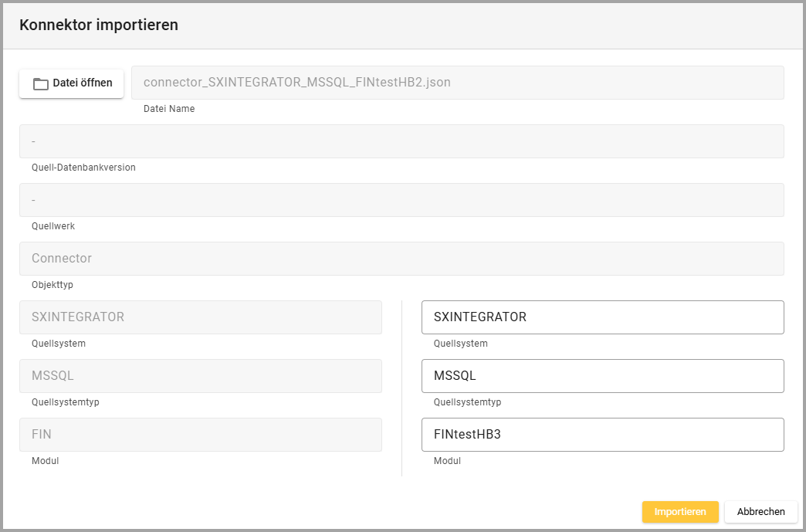This screenshot has width=806, height=532.
Task: Focus the editable Quellsystem field with SXINTEGRATOR
Action: tap(602, 317)
